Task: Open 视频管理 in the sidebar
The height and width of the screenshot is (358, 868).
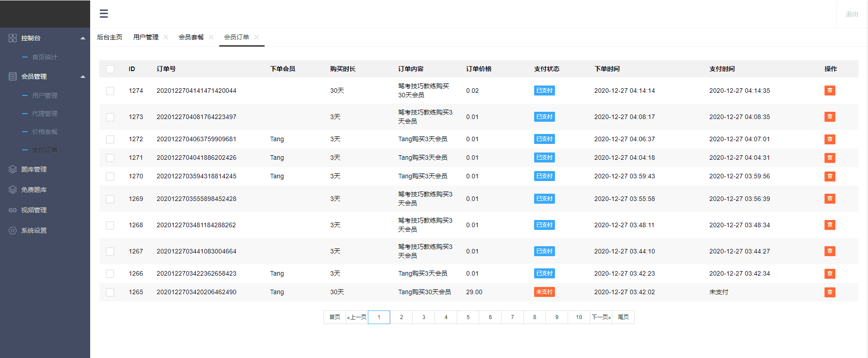Action: (34, 210)
